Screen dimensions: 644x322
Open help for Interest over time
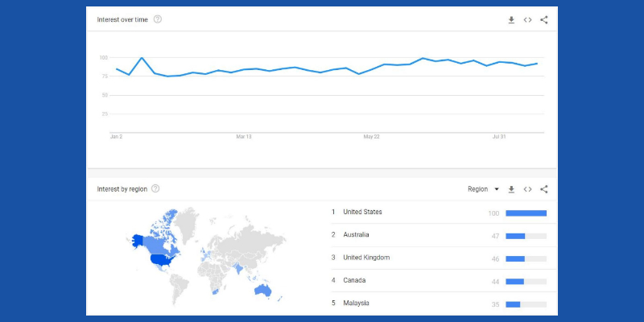click(x=158, y=19)
